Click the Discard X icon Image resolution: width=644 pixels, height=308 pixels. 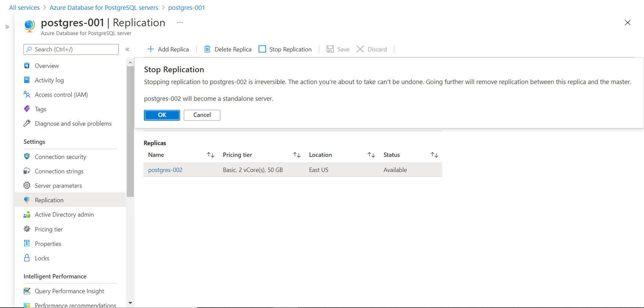click(x=360, y=49)
